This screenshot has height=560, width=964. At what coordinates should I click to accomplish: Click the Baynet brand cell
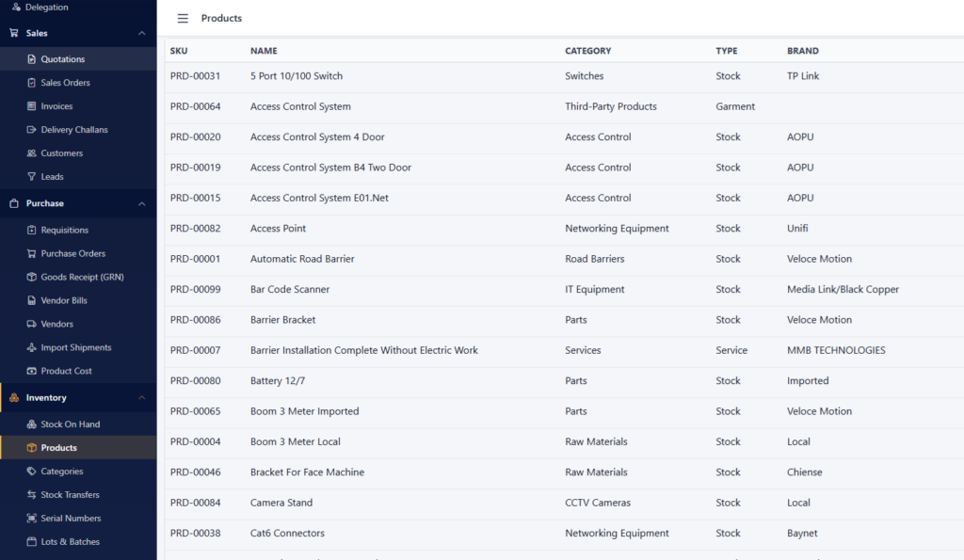pyautogui.click(x=802, y=533)
